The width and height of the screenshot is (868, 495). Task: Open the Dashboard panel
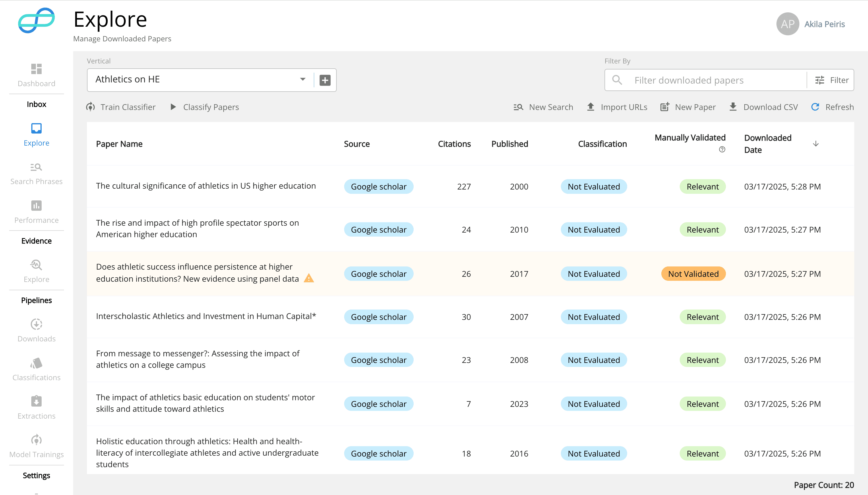(36, 75)
